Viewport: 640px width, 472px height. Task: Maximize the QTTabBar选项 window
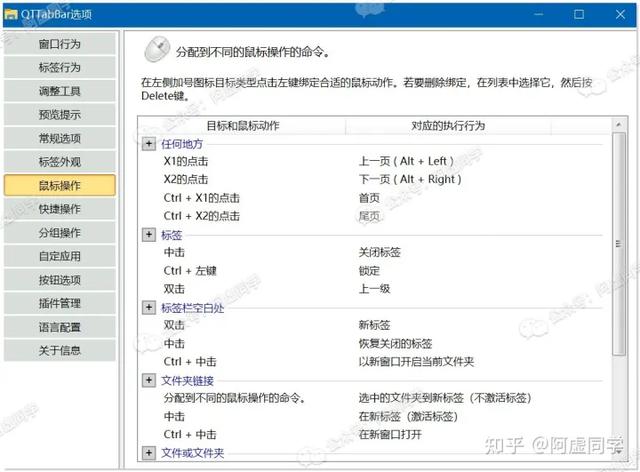(x=579, y=14)
